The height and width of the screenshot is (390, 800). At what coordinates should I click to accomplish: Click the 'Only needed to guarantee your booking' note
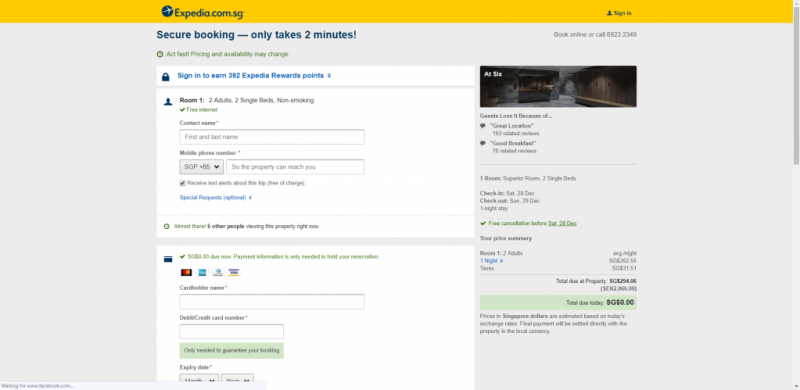232,351
